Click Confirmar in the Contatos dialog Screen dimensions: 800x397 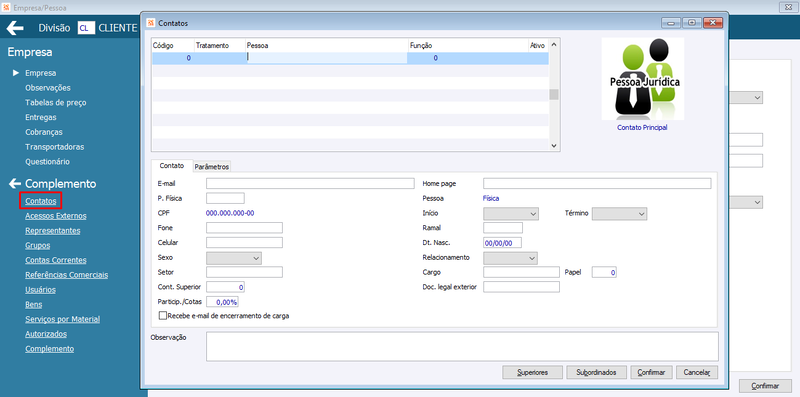[x=652, y=373]
